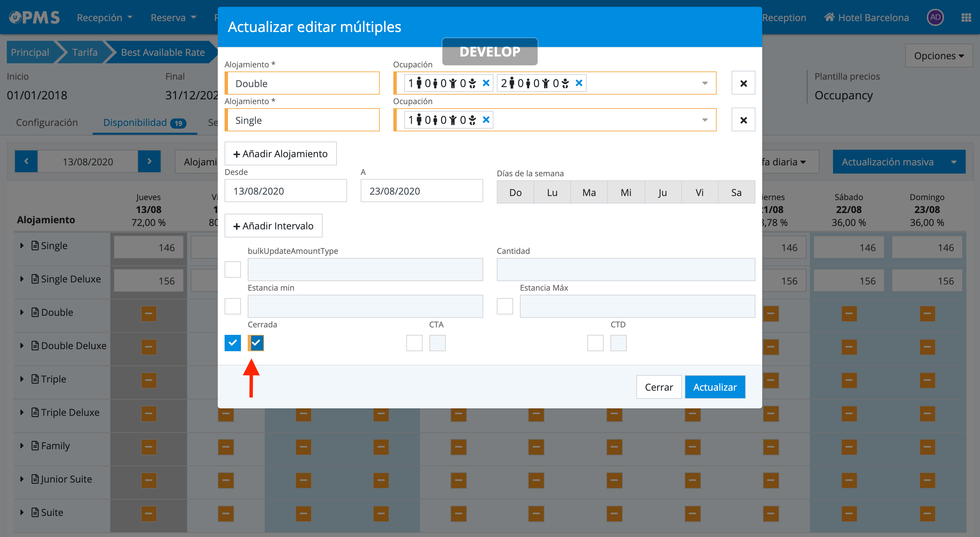980x537 pixels.
Task: Go to Tarifa breadcrumb
Action: (x=84, y=52)
